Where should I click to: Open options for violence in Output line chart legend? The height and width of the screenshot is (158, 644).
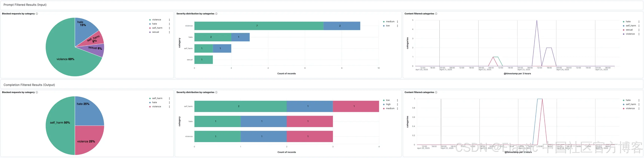point(639,108)
